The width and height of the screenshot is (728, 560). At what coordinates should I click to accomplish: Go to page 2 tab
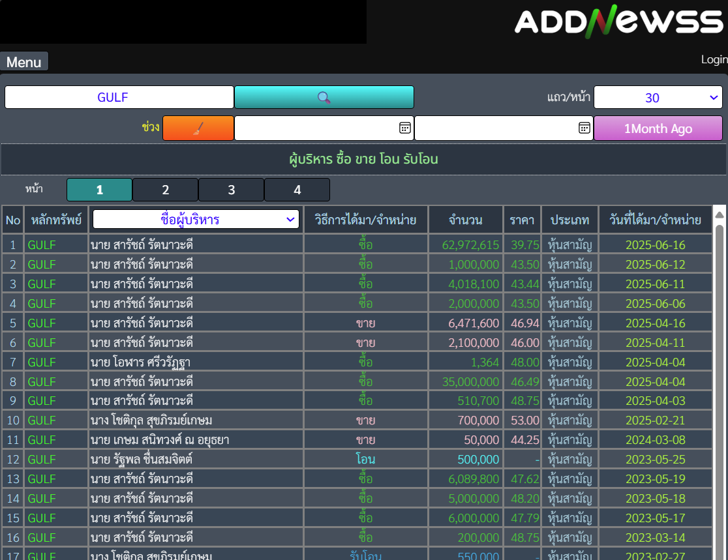(x=165, y=190)
